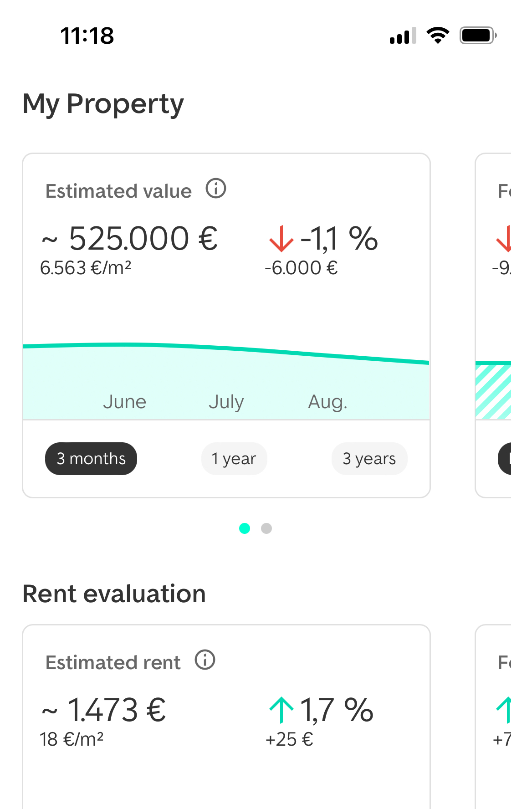
Task: Tap the July point on value chart
Action: (226, 348)
